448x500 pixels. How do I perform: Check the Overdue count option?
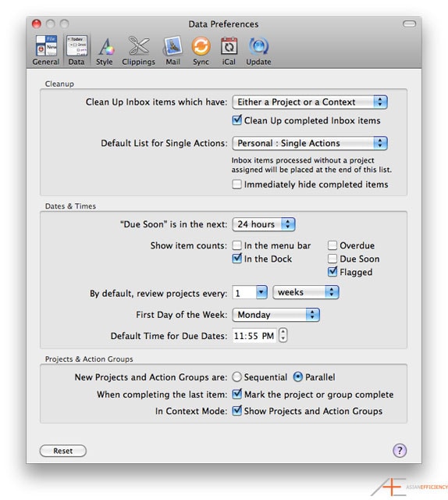[x=332, y=245]
